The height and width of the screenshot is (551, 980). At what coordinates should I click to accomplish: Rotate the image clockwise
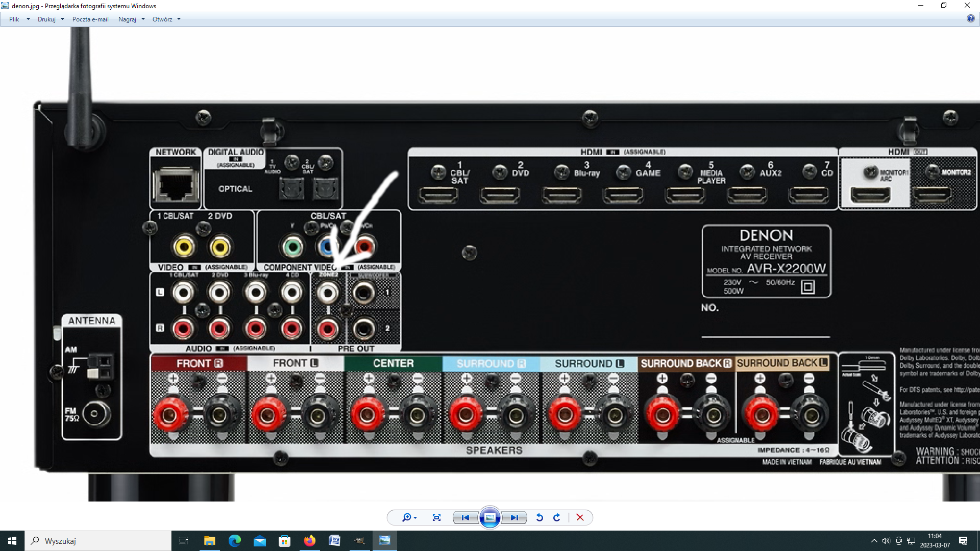[557, 517]
